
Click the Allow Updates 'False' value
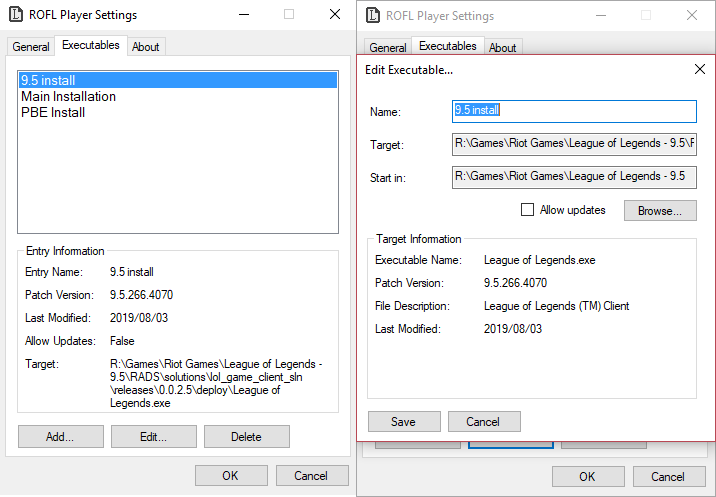tap(122, 341)
